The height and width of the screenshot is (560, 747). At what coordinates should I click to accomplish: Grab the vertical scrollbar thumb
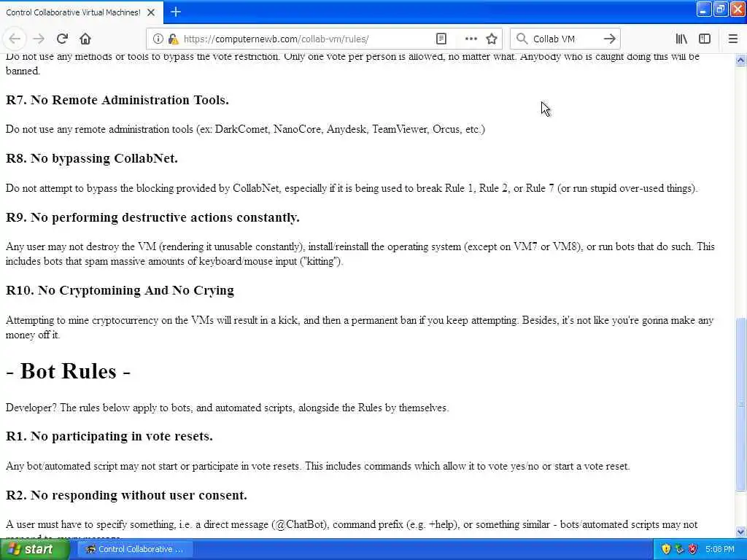[x=740, y=404]
